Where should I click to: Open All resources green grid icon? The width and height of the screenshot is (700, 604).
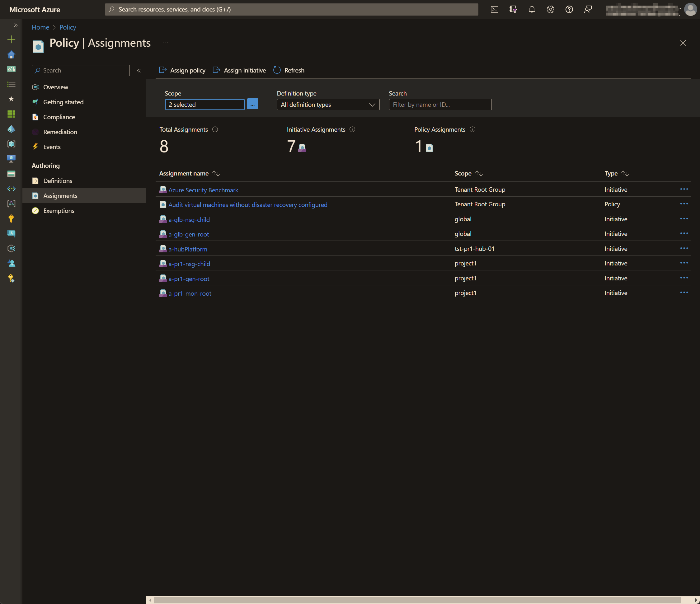[11, 114]
